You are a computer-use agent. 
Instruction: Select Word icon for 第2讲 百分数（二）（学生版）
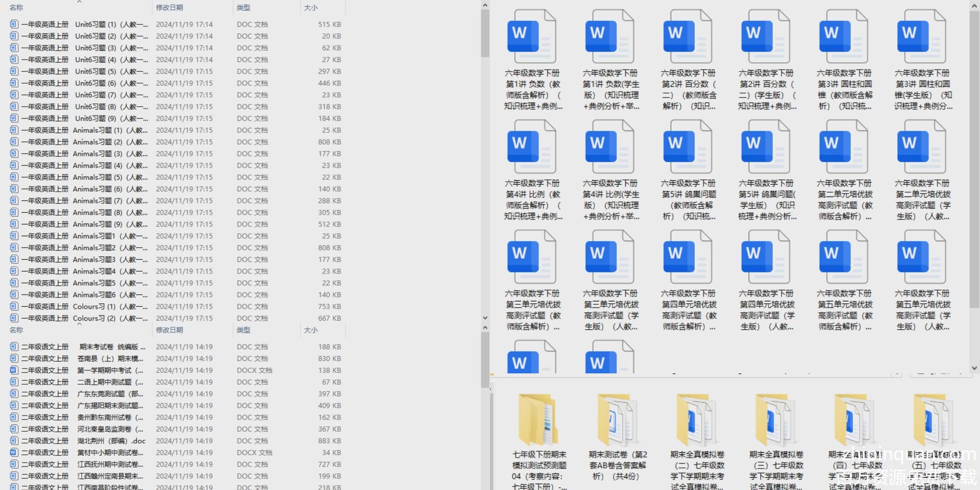pos(765,38)
